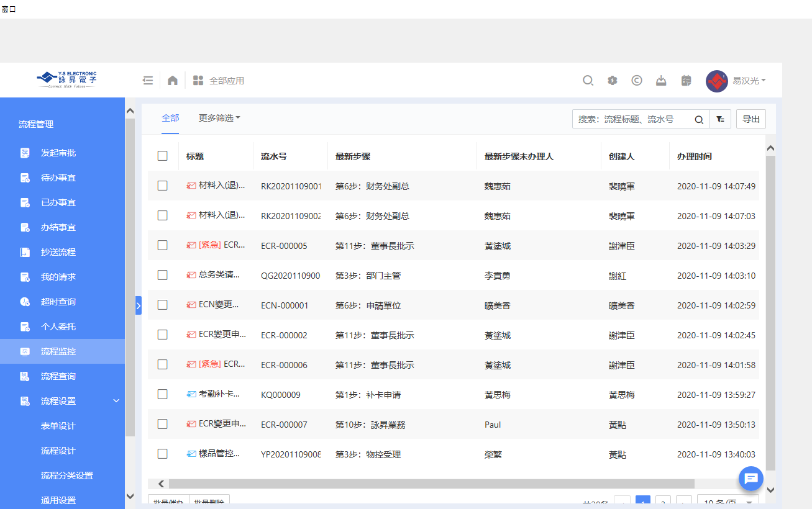Click the 待办事宜 sidebar icon
The height and width of the screenshot is (509, 812).
[25, 178]
